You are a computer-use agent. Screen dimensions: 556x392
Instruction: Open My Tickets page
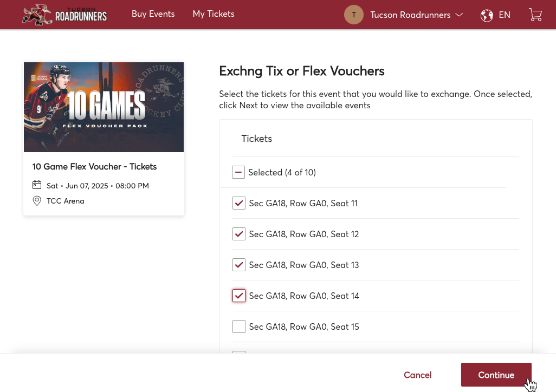(214, 14)
